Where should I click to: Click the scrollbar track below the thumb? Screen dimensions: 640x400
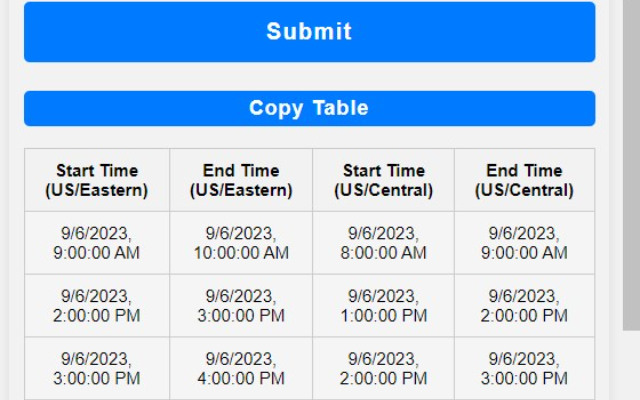631,365
